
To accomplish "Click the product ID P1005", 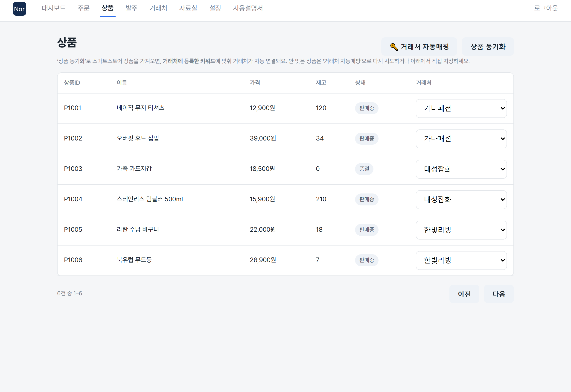I will coord(73,230).
